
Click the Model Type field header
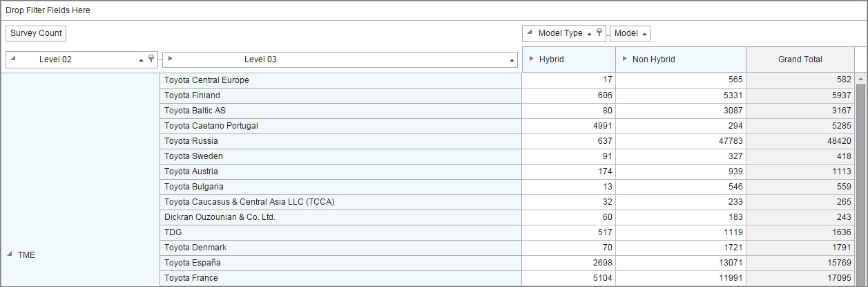click(x=564, y=33)
